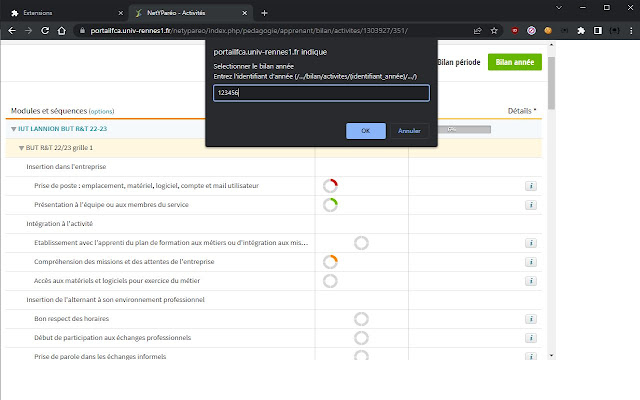Click the scrollbar down arrow
The width and height of the screenshot is (640, 400).
[551, 356]
